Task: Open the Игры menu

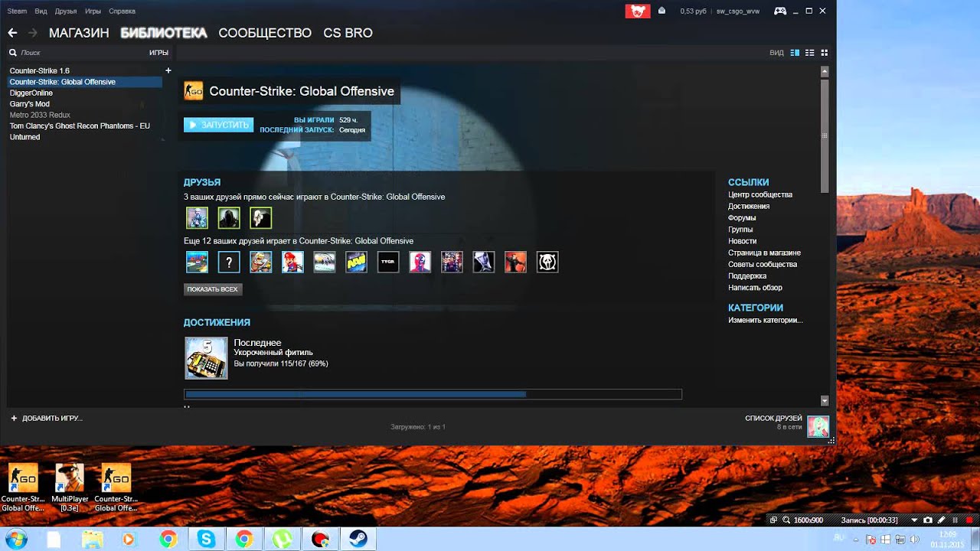Action: 93,11
